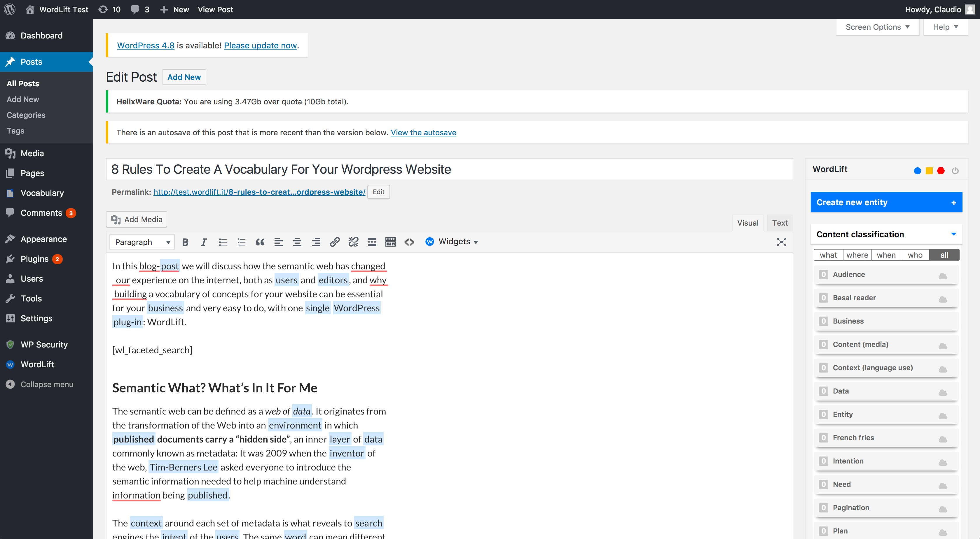Insert a Read More tag
Viewport: 980px width, 539px height.
point(372,242)
